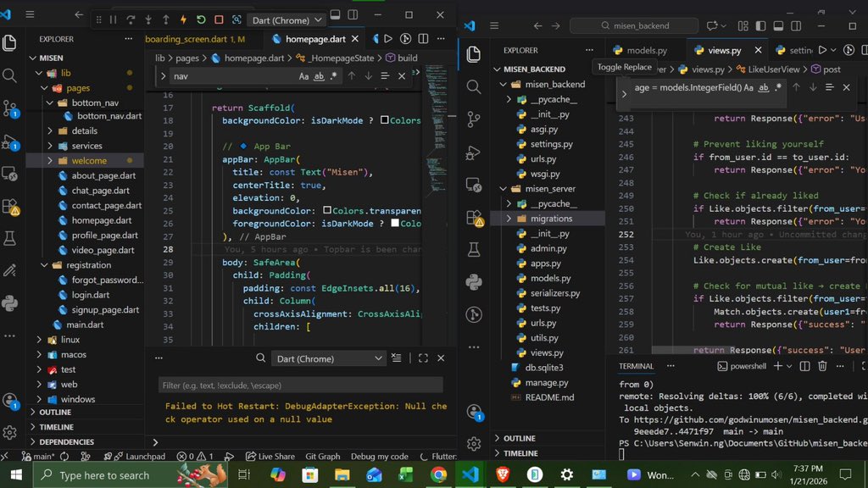Open new terminal profile dropdown arrow
This screenshot has width=868, height=488.
[x=789, y=366]
